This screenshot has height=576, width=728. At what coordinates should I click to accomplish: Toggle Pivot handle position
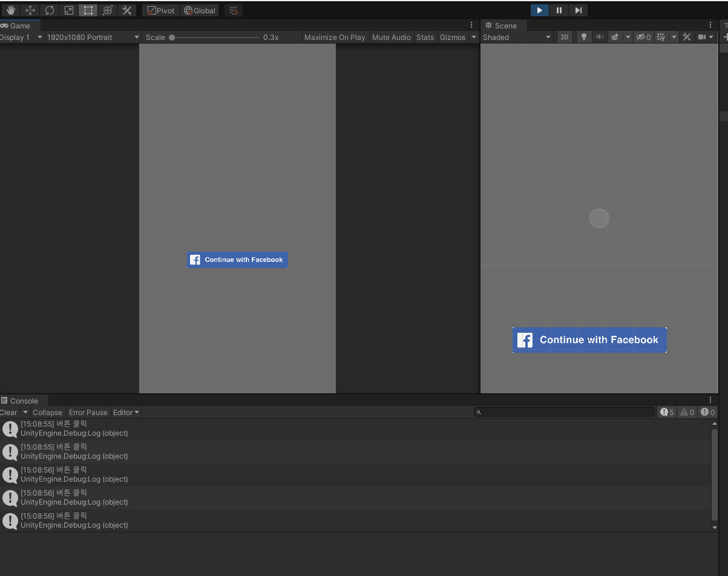tap(161, 10)
